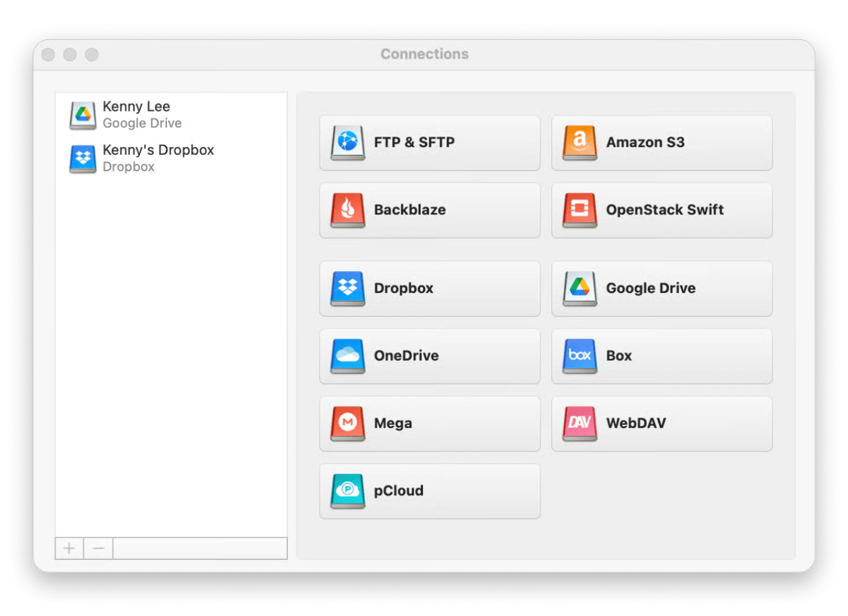
Task: Click the Dropbox drive icon in the services grid
Action: point(347,288)
